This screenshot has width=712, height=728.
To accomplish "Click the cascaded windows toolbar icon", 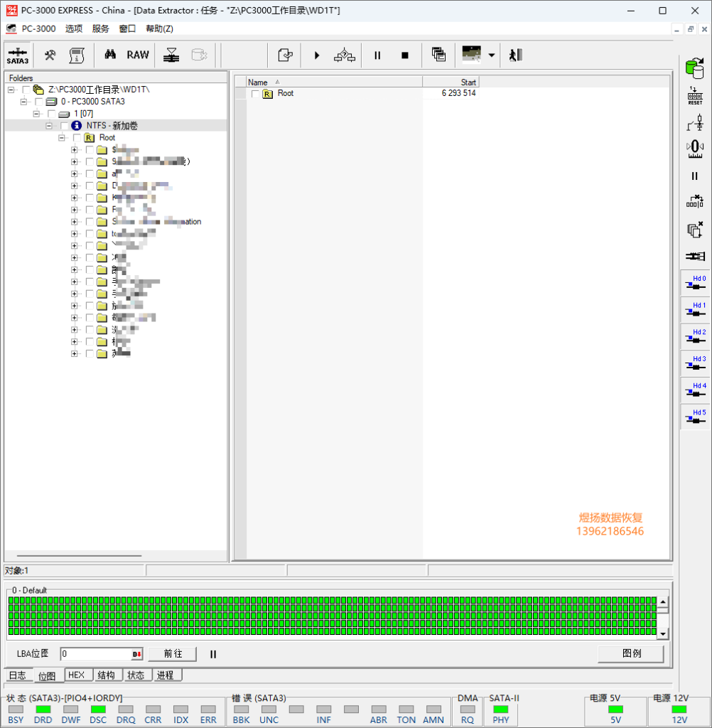I will click(438, 55).
